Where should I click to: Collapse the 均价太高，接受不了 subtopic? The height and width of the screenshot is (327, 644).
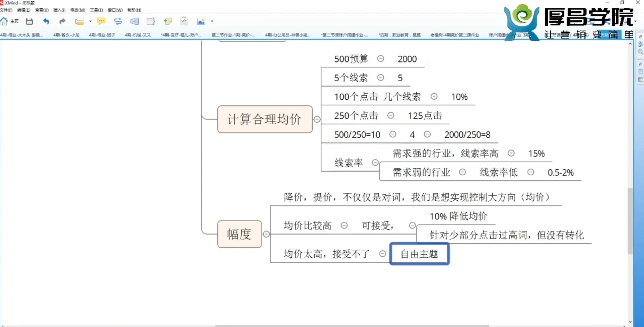[x=383, y=253]
